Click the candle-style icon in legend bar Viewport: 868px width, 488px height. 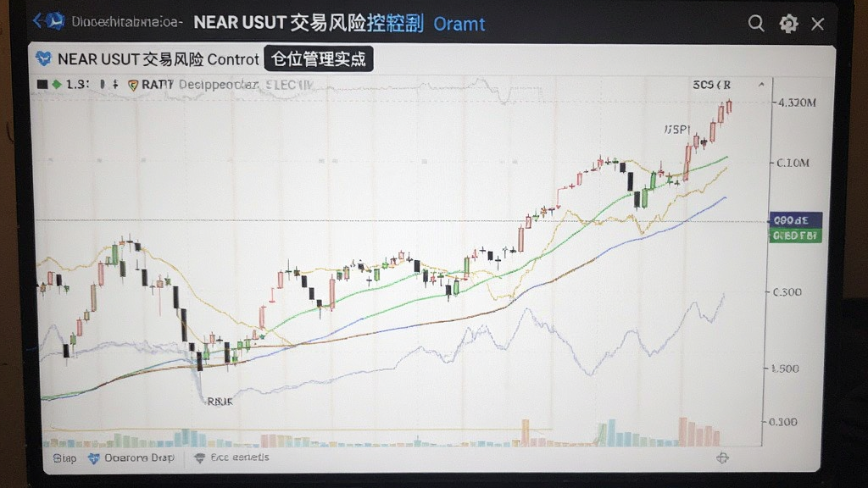(x=103, y=84)
